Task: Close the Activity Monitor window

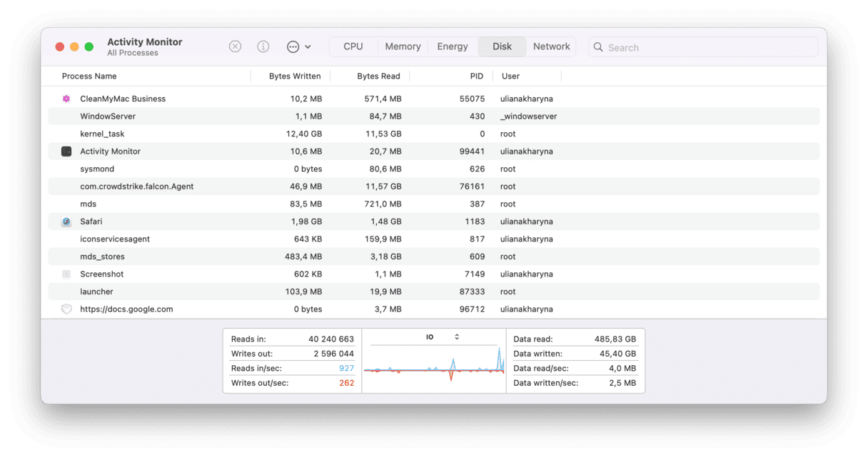Action: point(60,46)
